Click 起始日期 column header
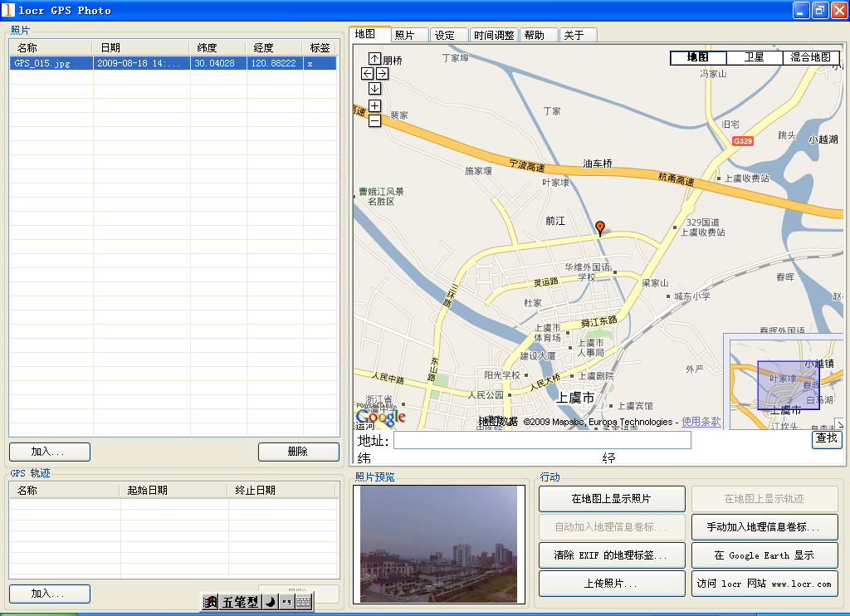 174,490
